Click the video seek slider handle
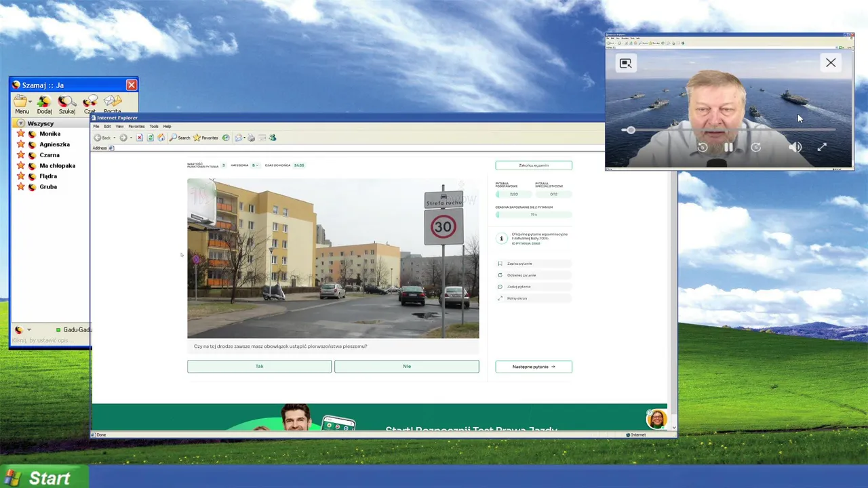 [x=631, y=129]
